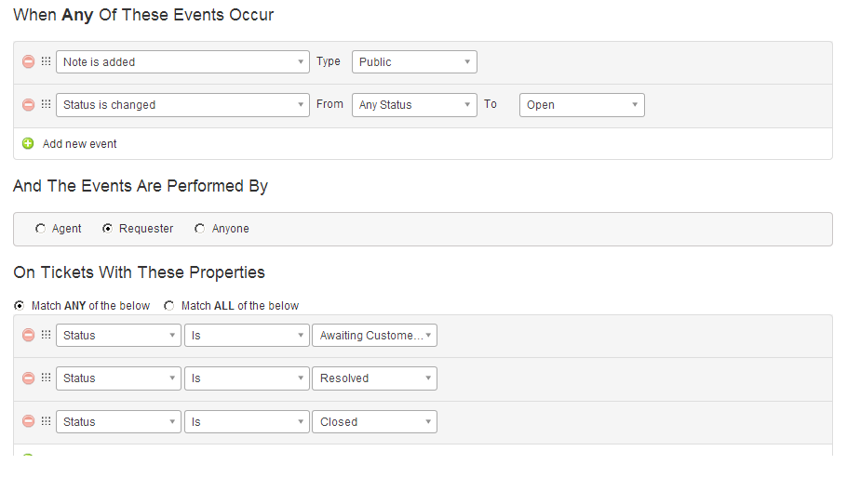The height and width of the screenshot is (504, 847).
Task: Open the To status dropdown showing Open
Action: pos(582,105)
